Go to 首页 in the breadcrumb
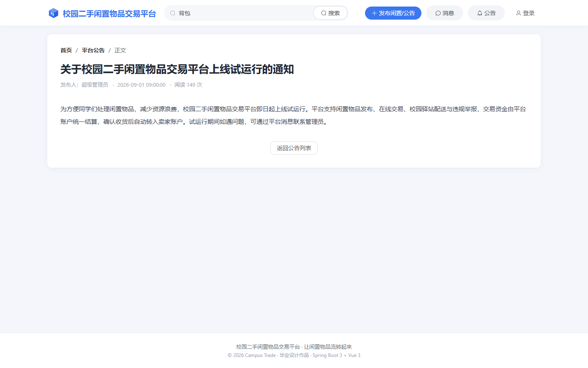The height and width of the screenshot is (368, 588). click(66, 50)
